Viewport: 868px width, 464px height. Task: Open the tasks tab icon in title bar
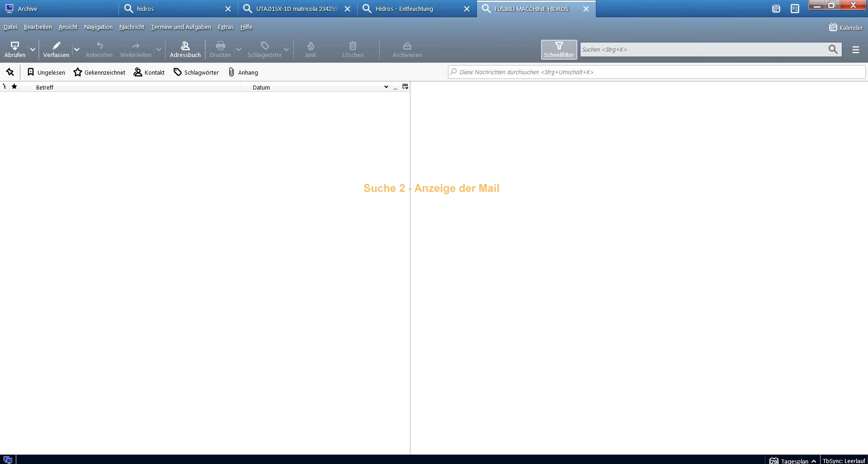(795, 9)
